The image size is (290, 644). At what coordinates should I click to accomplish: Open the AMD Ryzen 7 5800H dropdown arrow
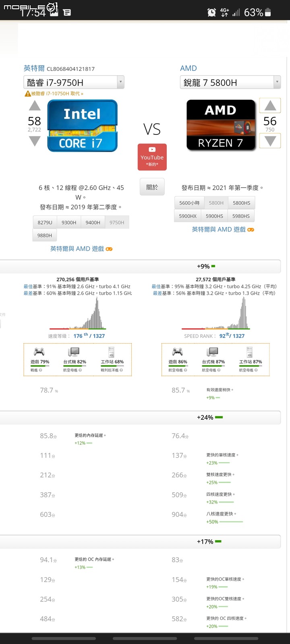click(277, 82)
